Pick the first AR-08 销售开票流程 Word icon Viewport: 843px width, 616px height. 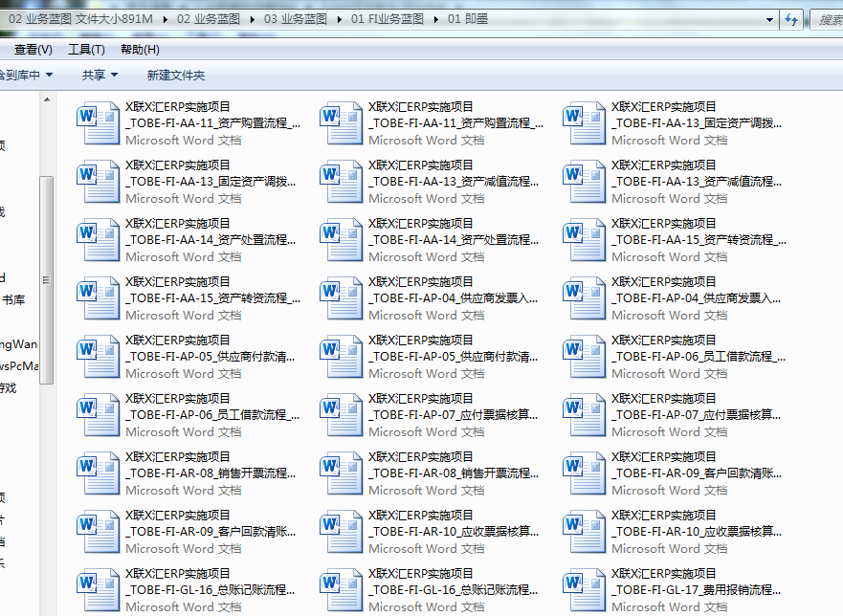pyautogui.click(x=100, y=473)
